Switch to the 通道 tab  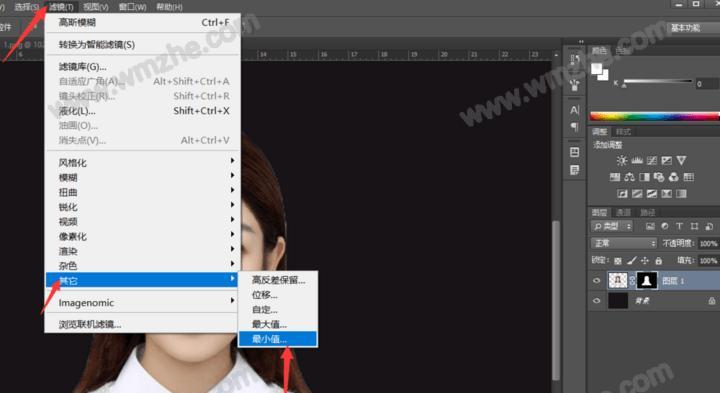[x=623, y=212]
